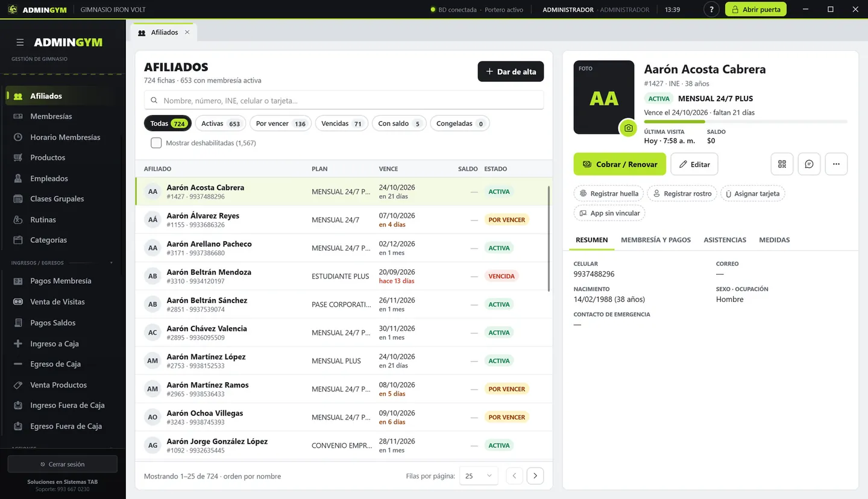Click Cobrar / Renovar button

pos(620,164)
